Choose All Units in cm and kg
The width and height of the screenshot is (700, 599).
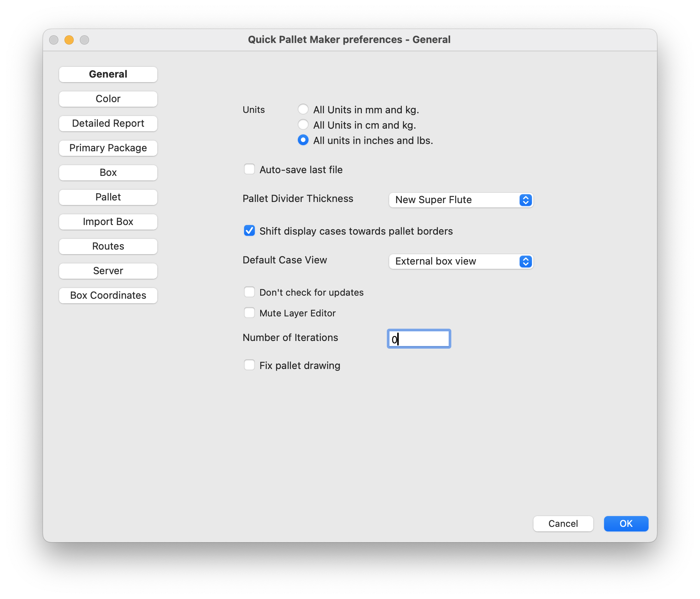(303, 125)
